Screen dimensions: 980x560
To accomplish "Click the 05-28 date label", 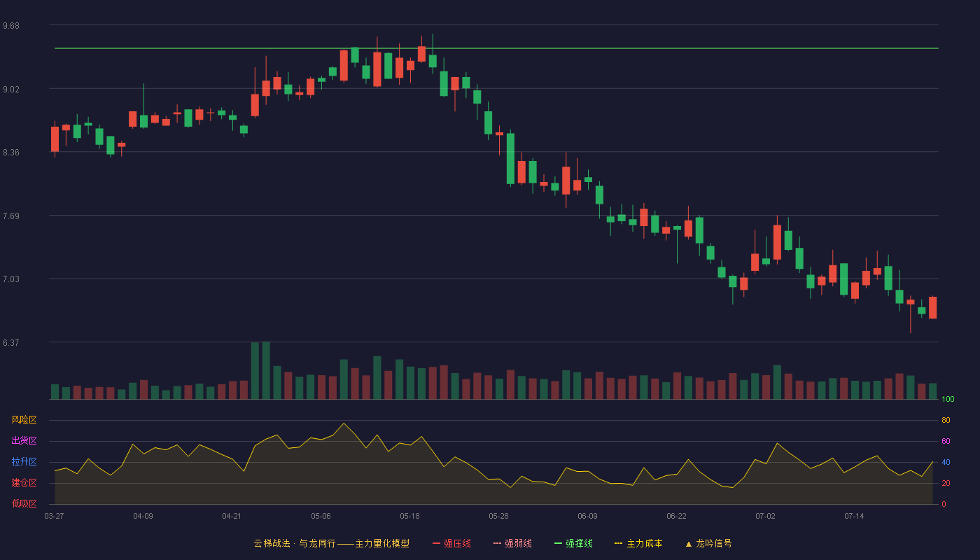I will pos(498,516).
